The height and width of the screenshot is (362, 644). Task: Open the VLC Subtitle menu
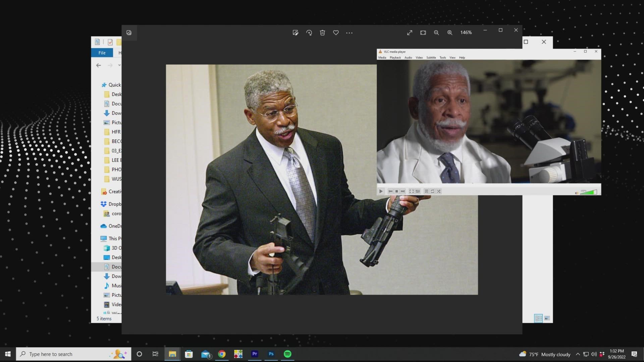pos(431,58)
